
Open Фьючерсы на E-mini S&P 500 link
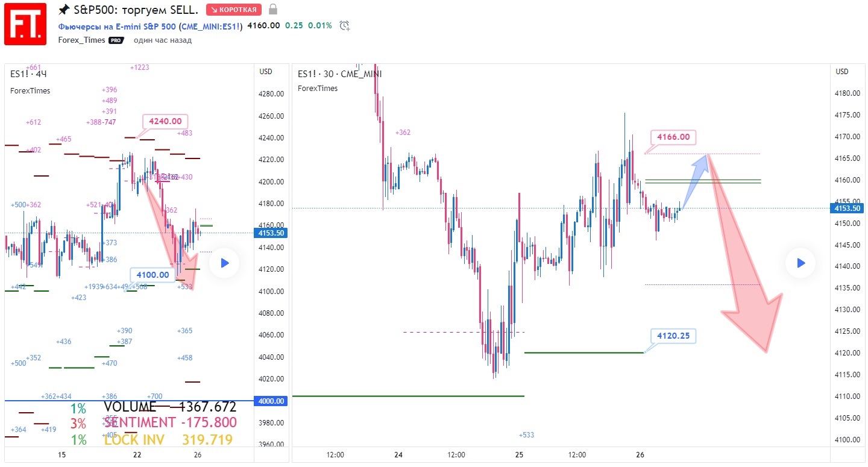click(117, 26)
